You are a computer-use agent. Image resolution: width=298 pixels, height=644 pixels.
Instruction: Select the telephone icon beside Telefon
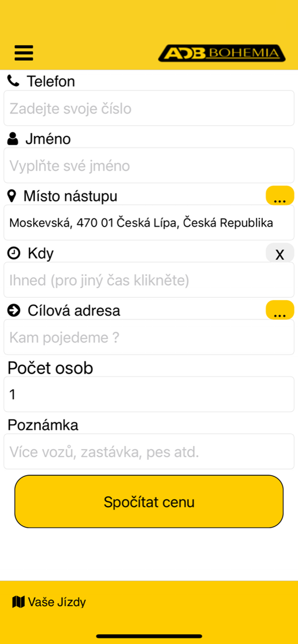click(12, 81)
